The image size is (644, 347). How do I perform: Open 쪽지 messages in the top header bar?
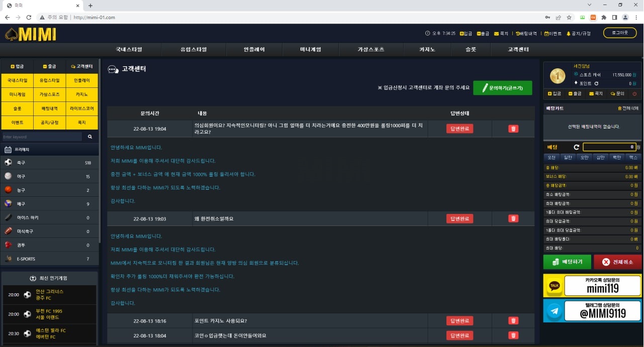click(x=501, y=34)
